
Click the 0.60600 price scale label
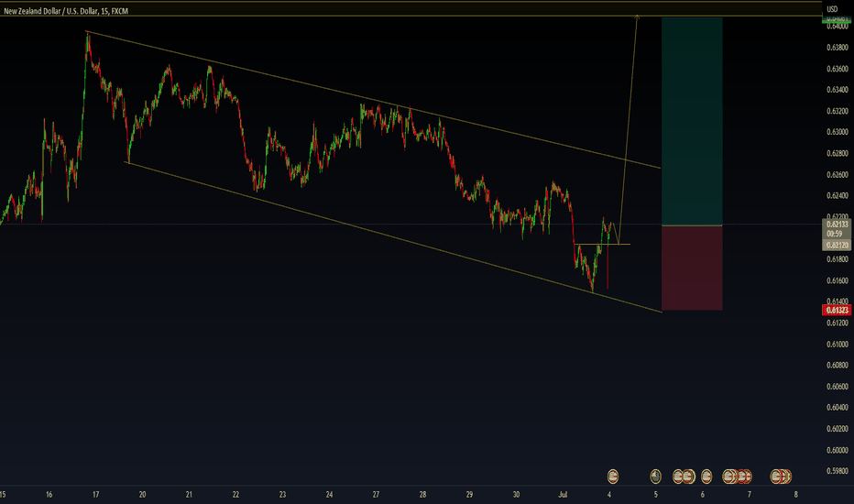pyautogui.click(x=838, y=387)
